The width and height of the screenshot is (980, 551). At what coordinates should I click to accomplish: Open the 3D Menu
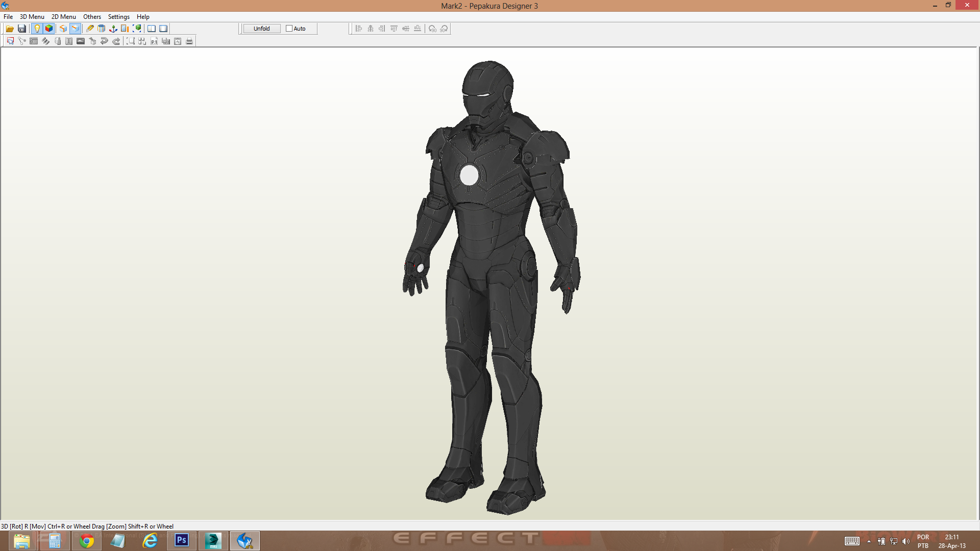[32, 17]
